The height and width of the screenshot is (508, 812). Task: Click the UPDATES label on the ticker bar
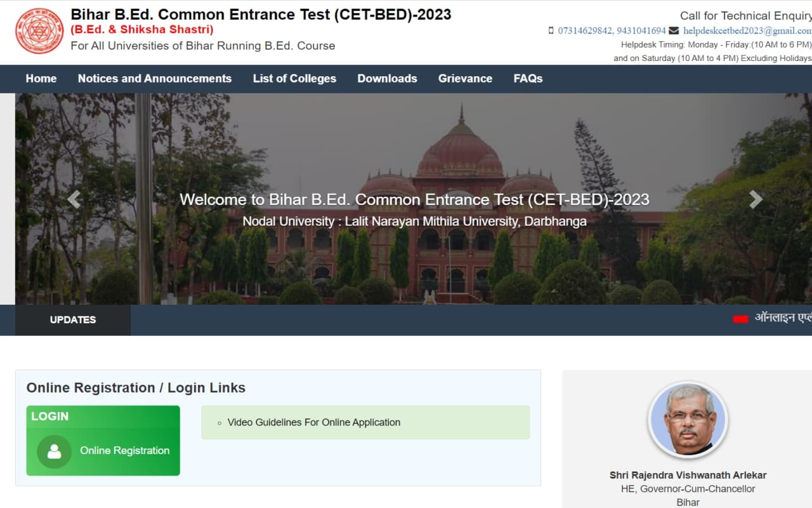(x=72, y=320)
